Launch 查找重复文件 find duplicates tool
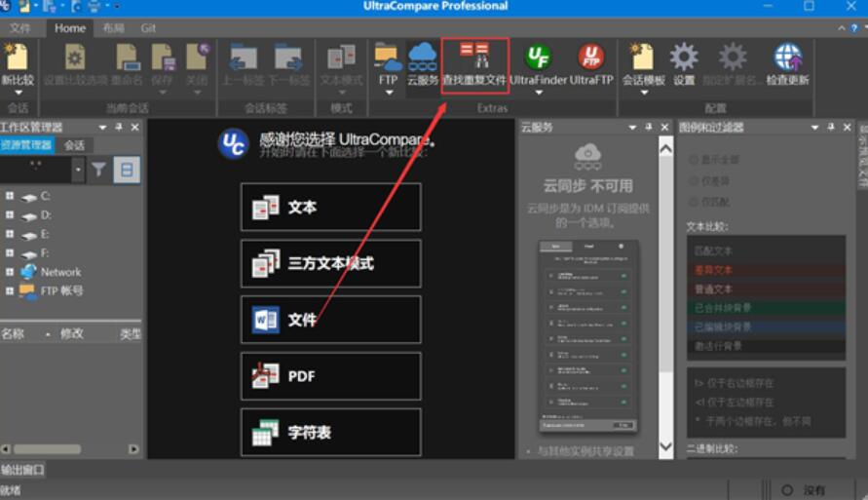This screenshot has width=868, height=500. point(474,65)
